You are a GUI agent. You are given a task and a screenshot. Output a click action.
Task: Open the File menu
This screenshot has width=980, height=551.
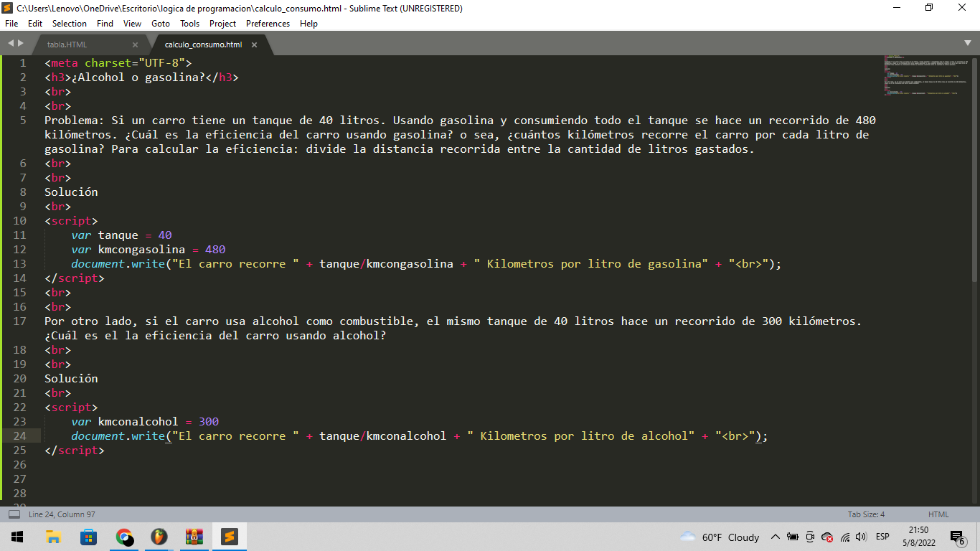click(x=11, y=24)
